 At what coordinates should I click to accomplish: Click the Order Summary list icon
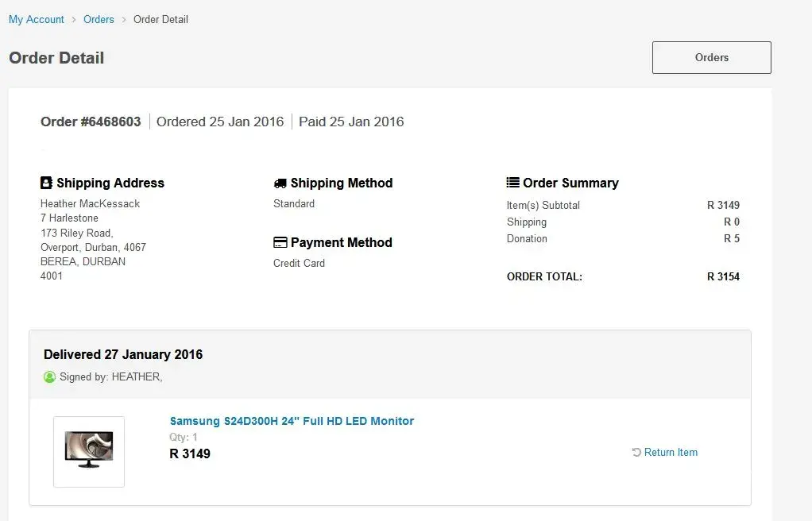(512, 183)
